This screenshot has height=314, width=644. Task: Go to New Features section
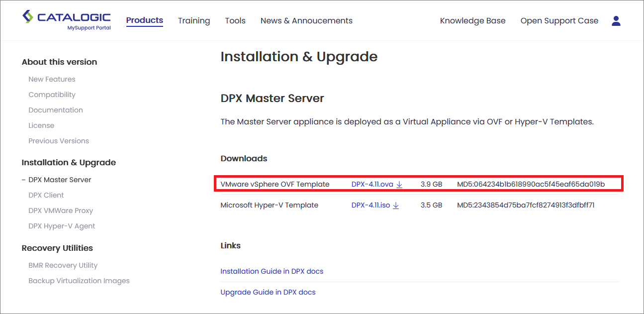[52, 79]
